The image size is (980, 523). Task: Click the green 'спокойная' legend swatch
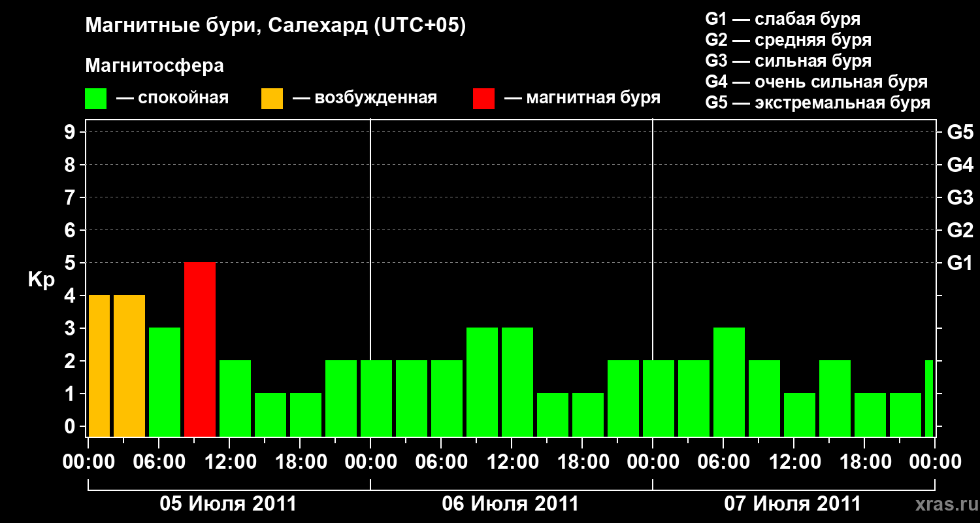click(x=96, y=99)
